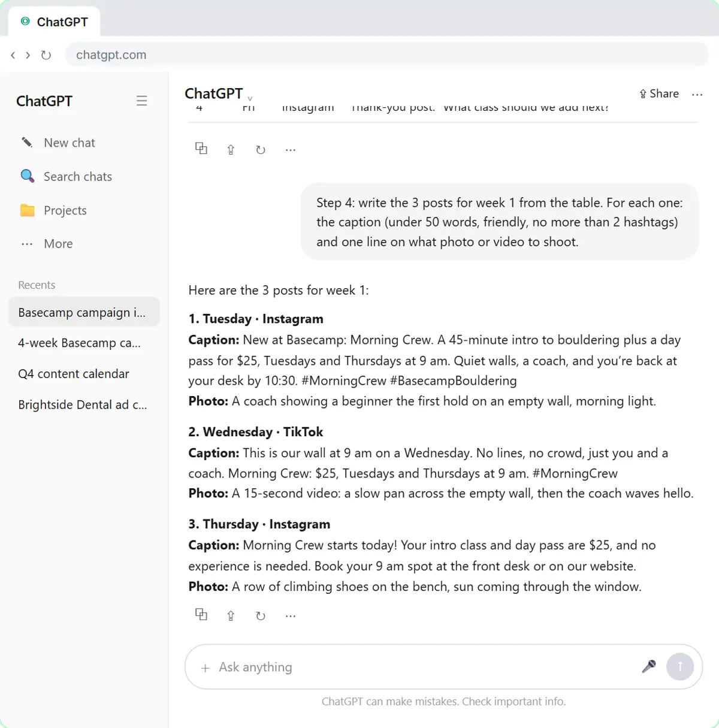Click the '2. Wednesday · TikTok' heading
Screen dimensions: 719x728
point(256,432)
